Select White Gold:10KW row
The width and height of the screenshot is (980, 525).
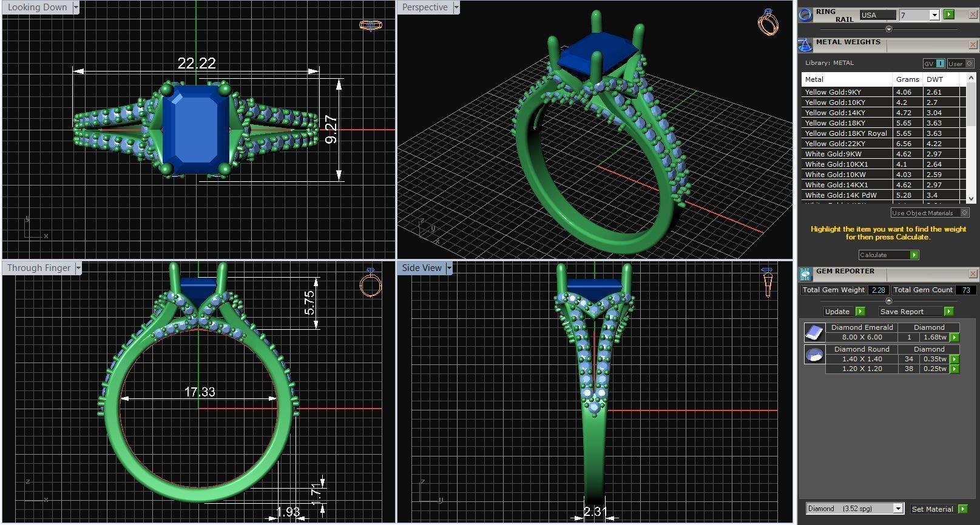[x=884, y=175]
